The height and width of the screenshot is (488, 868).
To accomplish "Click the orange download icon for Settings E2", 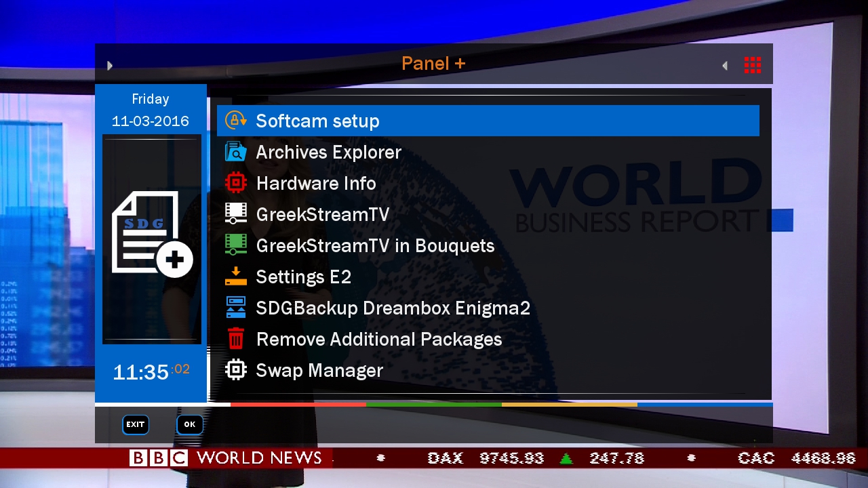I will [x=236, y=277].
